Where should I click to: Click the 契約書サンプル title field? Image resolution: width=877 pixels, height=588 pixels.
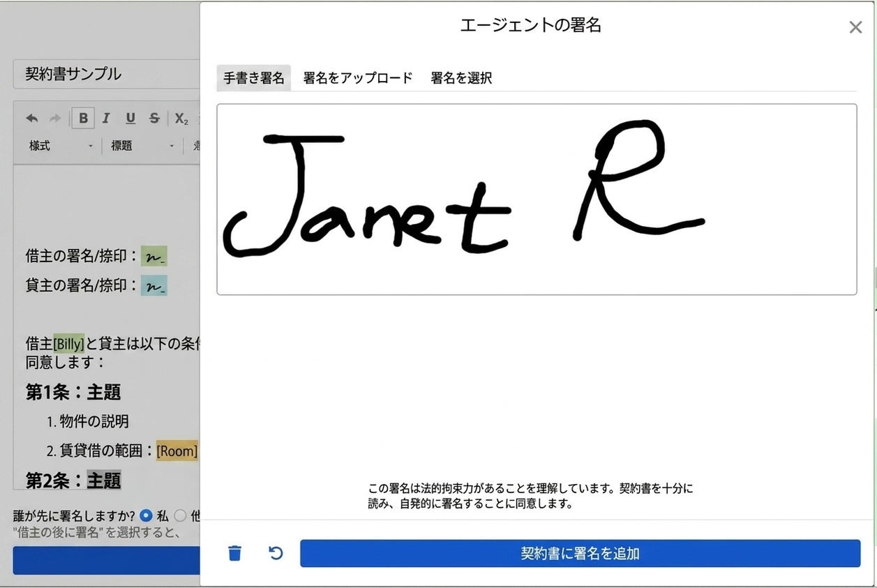106,74
